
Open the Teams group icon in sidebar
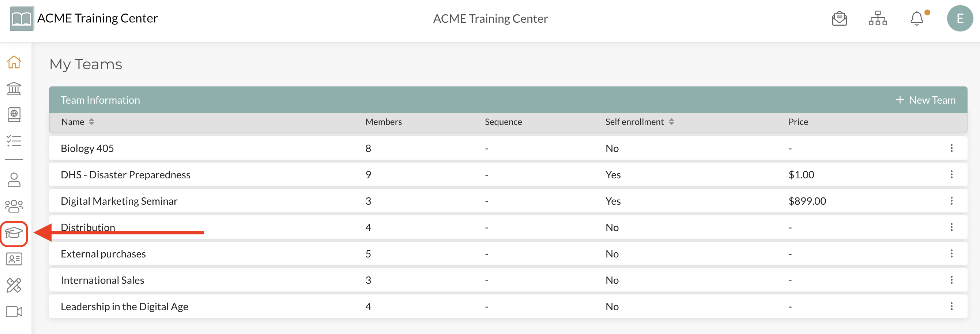pyautogui.click(x=14, y=206)
